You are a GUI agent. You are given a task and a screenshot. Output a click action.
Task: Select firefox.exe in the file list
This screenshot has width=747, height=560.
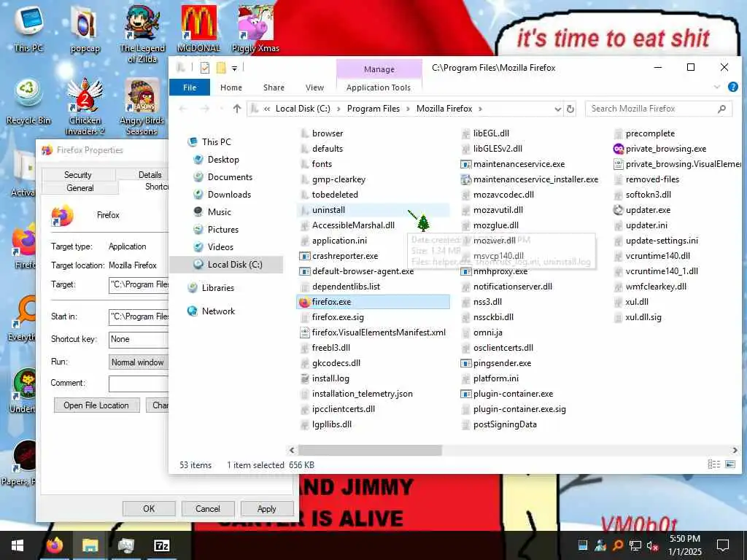pos(373,302)
